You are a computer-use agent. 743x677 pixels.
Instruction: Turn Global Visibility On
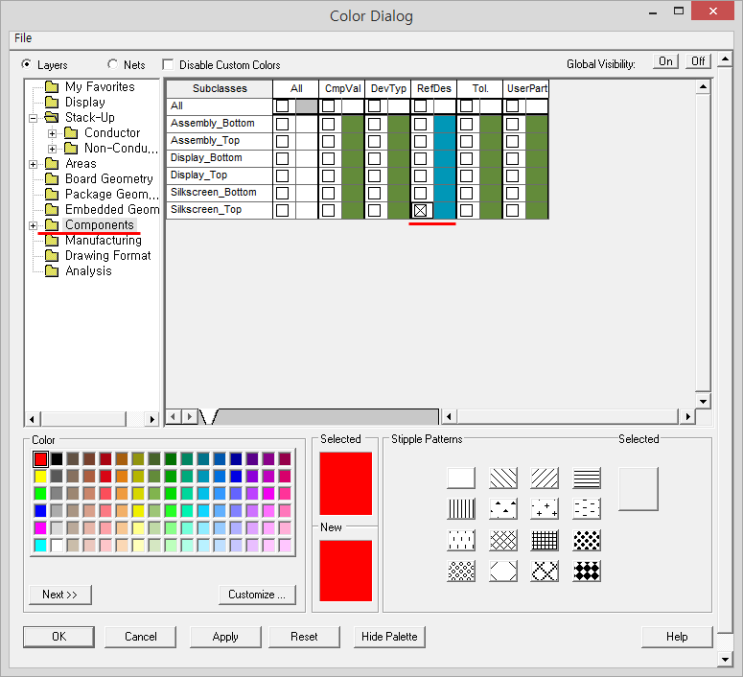coord(665,62)
